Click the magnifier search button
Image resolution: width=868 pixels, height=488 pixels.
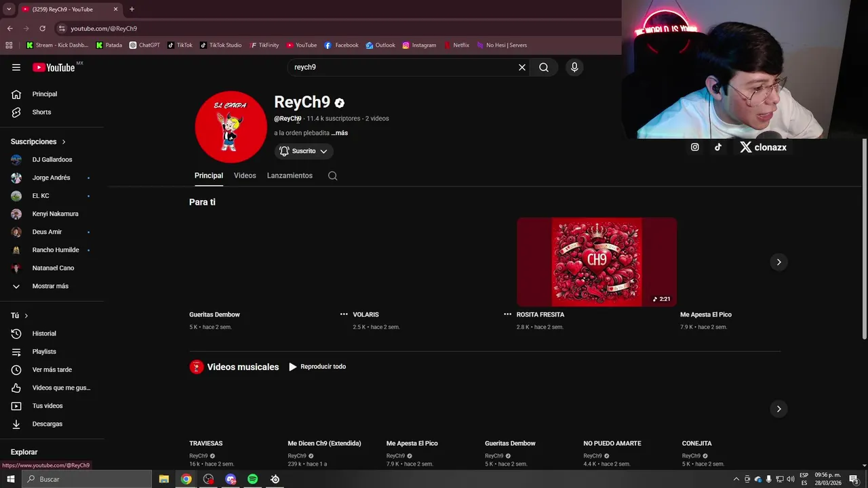544,67
